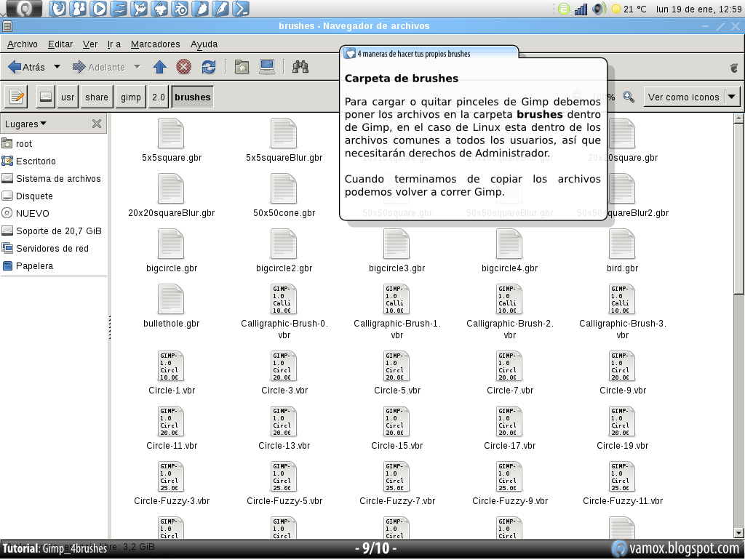The height and width of the screenshot is (560, 745).
Task: Click the Circle-17.vbr file name
Action: [509, 446]
